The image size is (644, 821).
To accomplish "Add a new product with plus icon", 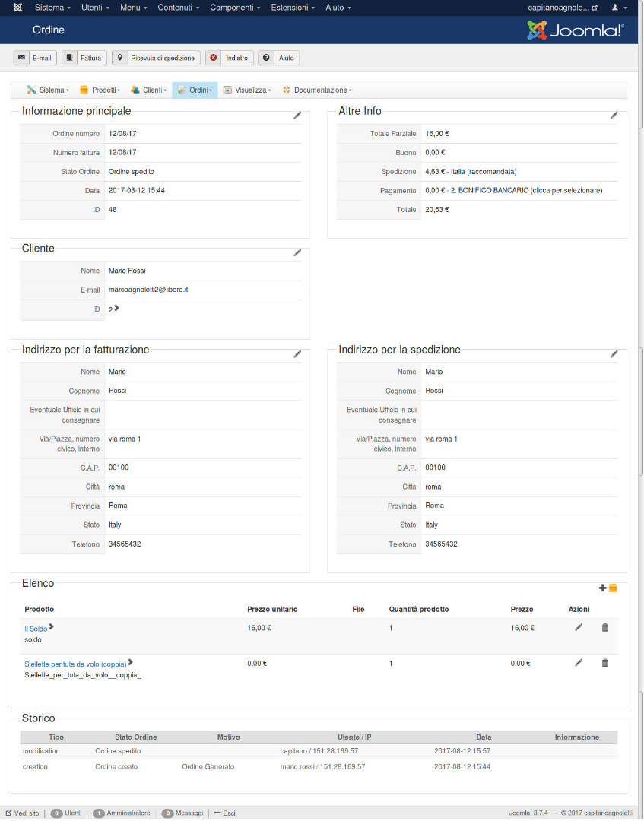I will pyautogui.click(x=603, y=588).
